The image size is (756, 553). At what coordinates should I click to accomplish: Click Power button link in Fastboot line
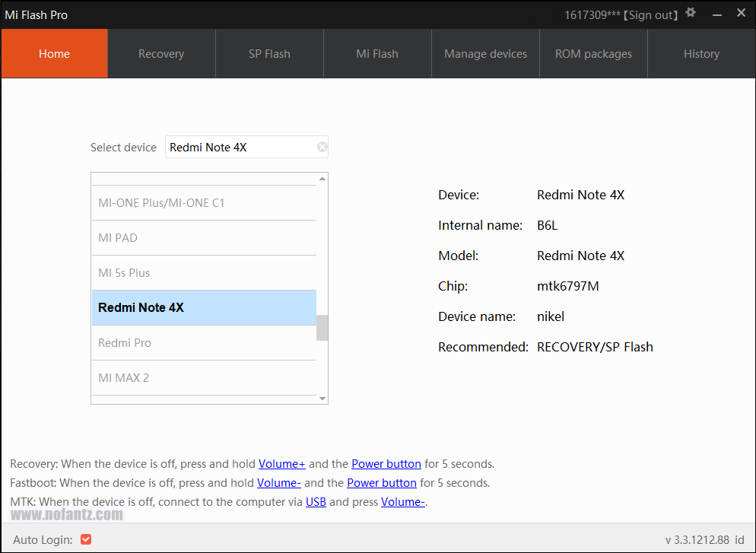click(382, 482)
